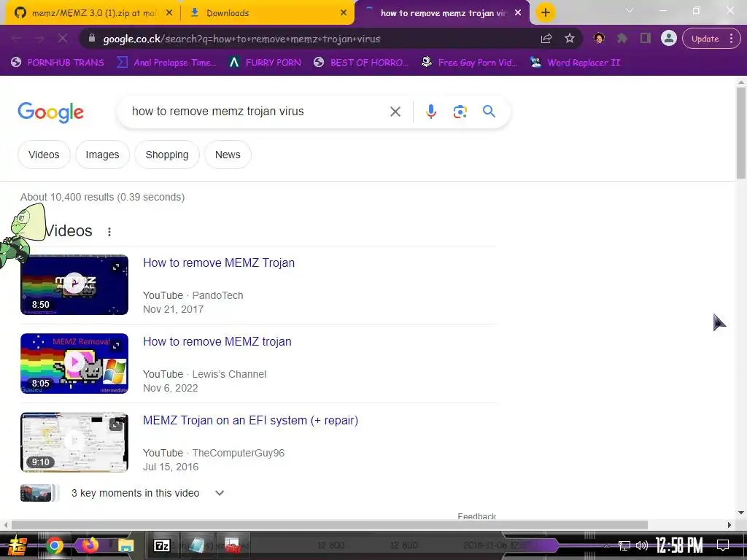Open network status tray icon
The image size is (747, 560).
coord(624,545)
